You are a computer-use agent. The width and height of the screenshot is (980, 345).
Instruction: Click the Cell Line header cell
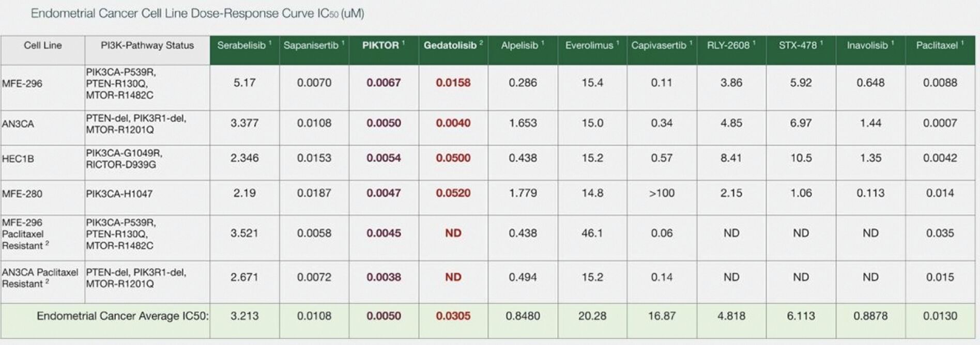tap(43, 50)
